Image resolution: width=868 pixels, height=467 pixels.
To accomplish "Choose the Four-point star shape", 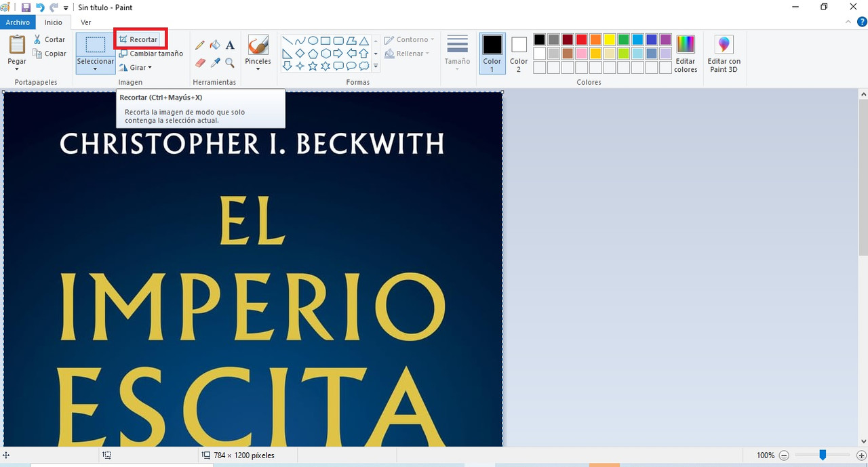I will coord(300,66).
